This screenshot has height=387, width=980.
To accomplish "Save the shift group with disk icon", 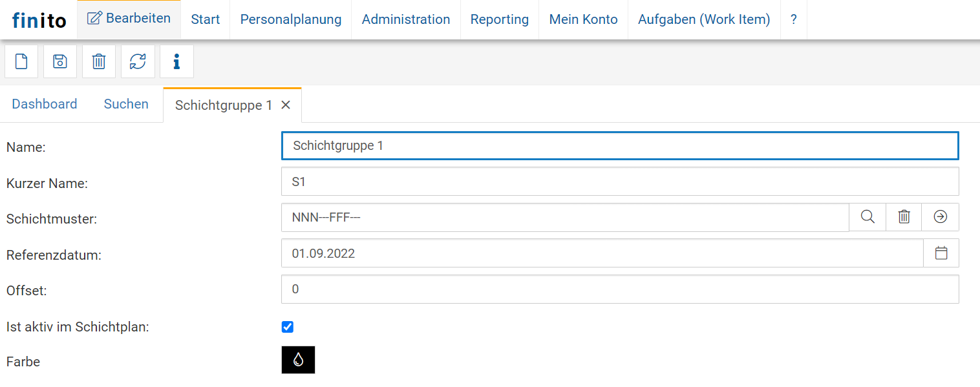I will [x=60, y=61].
